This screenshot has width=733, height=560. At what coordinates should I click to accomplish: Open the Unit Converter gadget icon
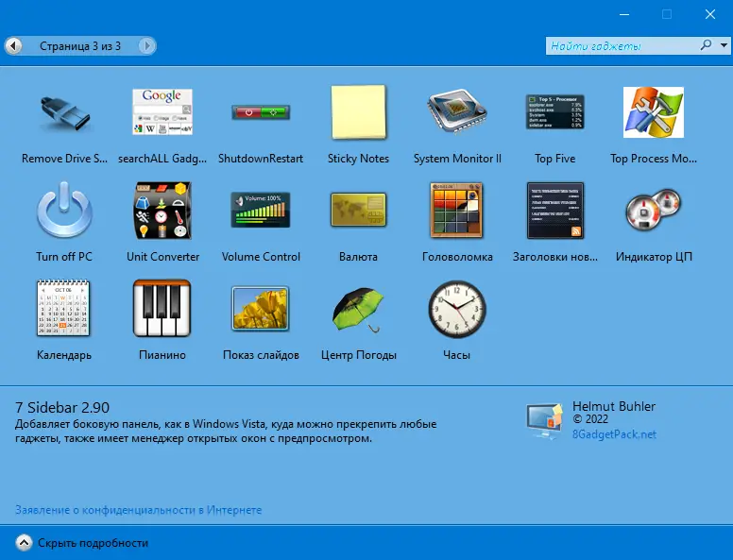(x=162, y=211)
